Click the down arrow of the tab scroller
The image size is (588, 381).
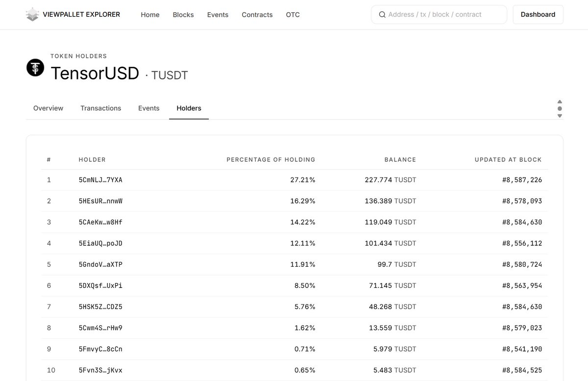(560, 116)
